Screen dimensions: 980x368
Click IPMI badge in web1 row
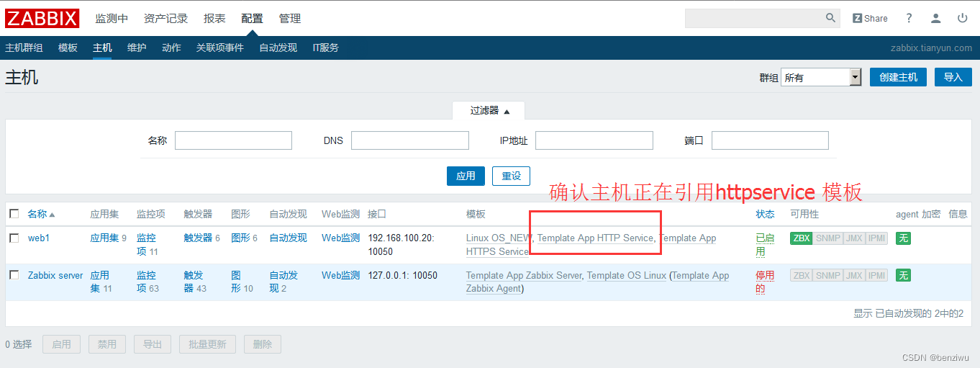coord(876,238)
